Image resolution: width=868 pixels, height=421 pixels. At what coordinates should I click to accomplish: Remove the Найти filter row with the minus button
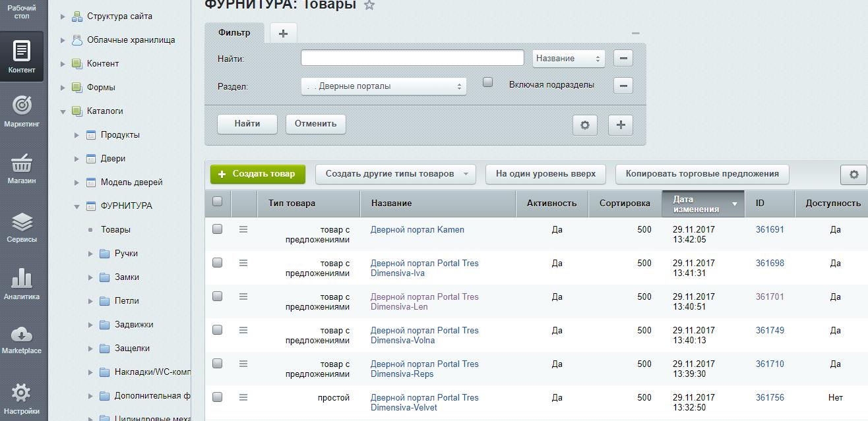click(x=623, y=58)
